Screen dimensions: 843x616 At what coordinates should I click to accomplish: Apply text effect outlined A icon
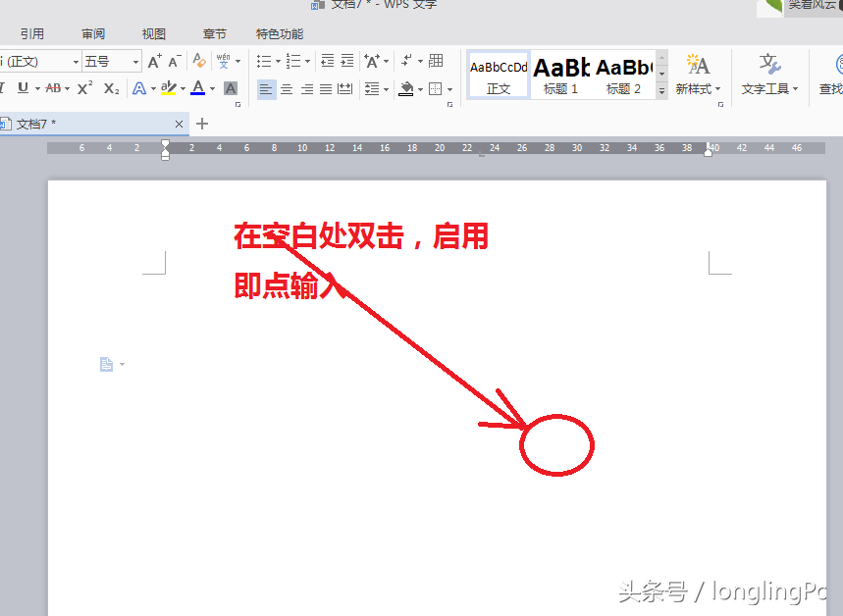(x=139, y=88)
